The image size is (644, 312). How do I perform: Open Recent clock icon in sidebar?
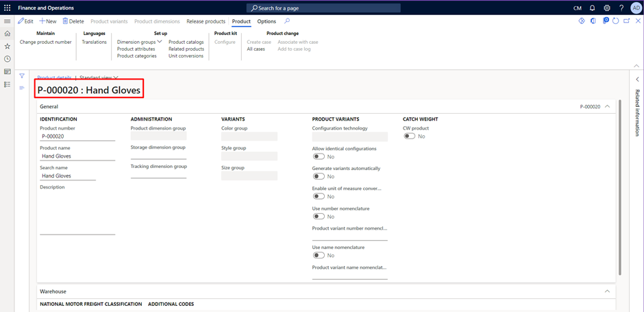7,59
